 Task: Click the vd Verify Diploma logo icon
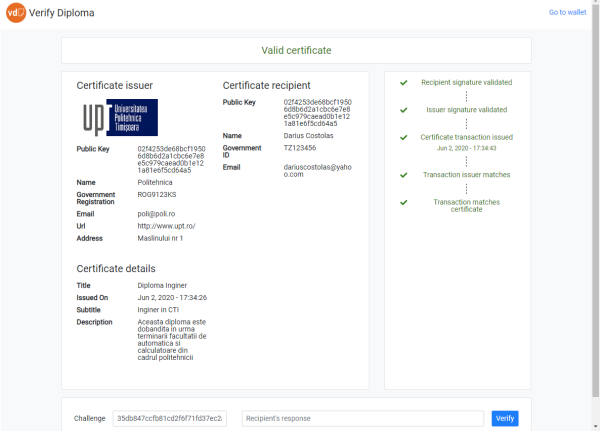click(x=16, y=13)
